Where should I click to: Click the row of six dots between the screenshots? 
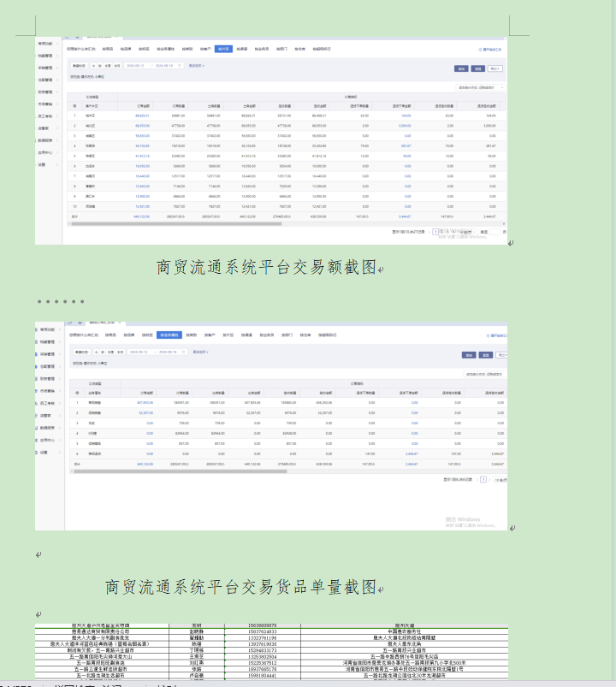pyautogui.click(x=61, y=301)
